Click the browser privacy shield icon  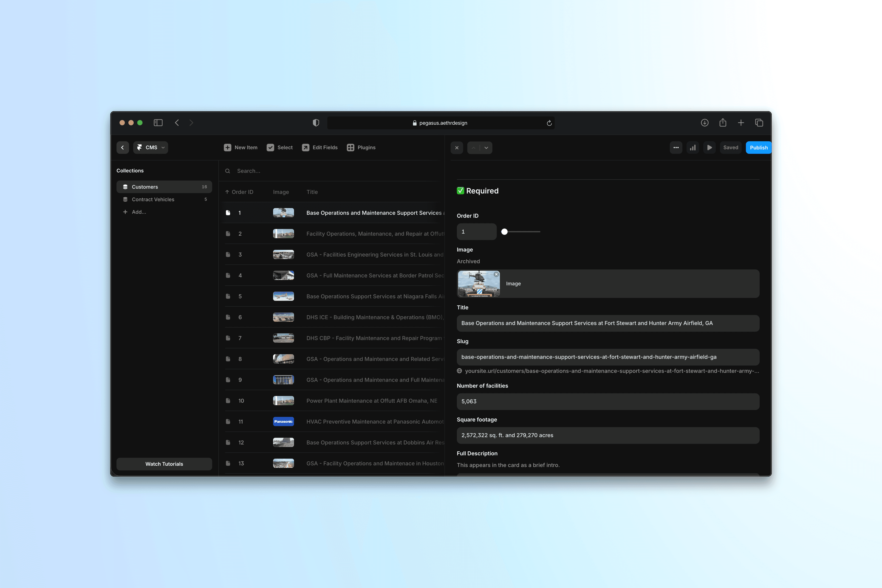coord(316,123)
